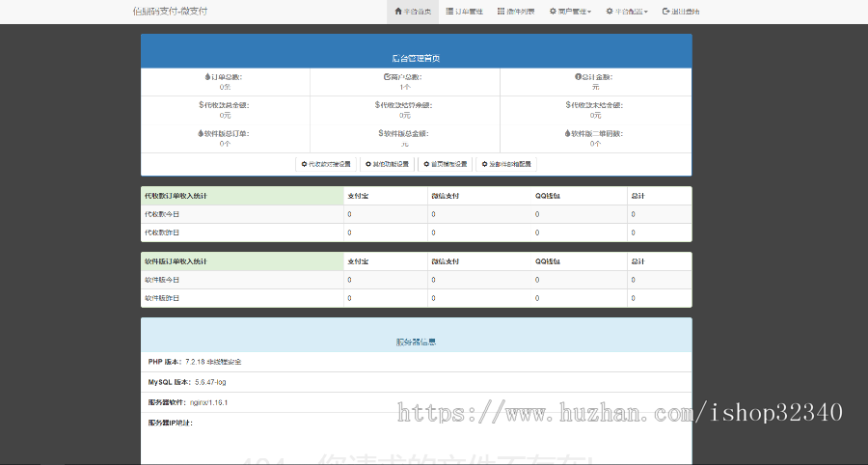Open the 发邮件邮箱配置 settings button
This screenshot has width=868, height=465.
tap(506, 164)
